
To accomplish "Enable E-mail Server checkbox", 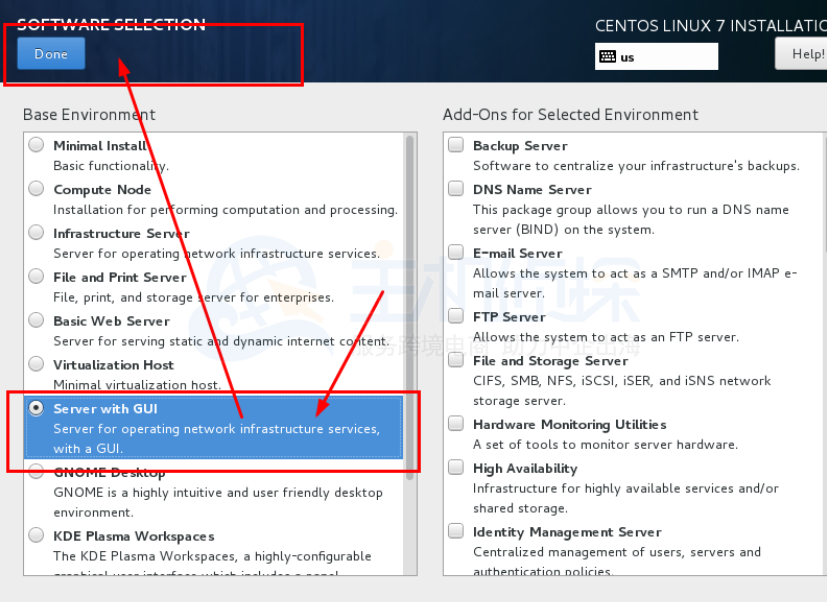I will click(x=456, y=252).
